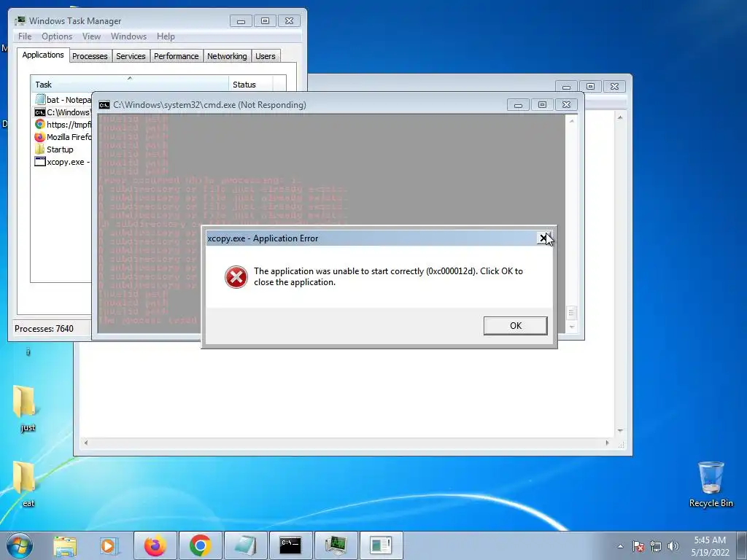Open Windows Media Player from taskbar

click(x=109, y=545)
